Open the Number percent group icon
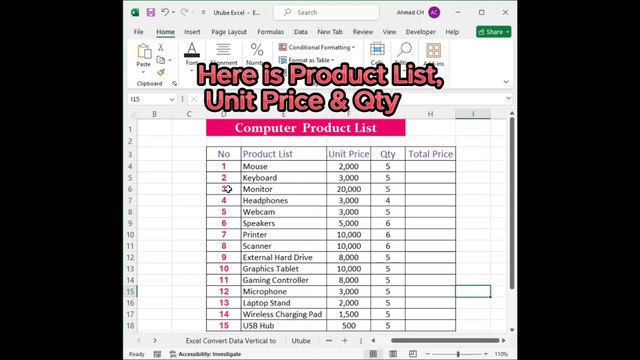The width and height of the screenshot is (640, 360). coord(257,50)
